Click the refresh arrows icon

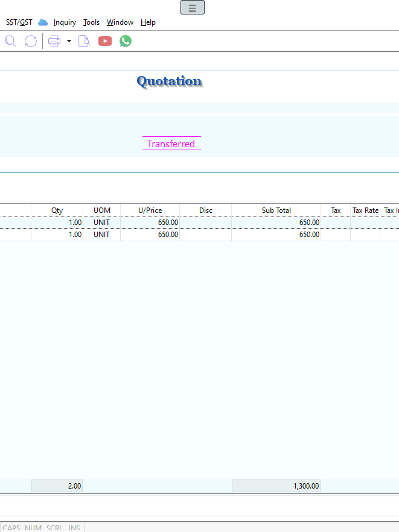[x=31, y=41]
